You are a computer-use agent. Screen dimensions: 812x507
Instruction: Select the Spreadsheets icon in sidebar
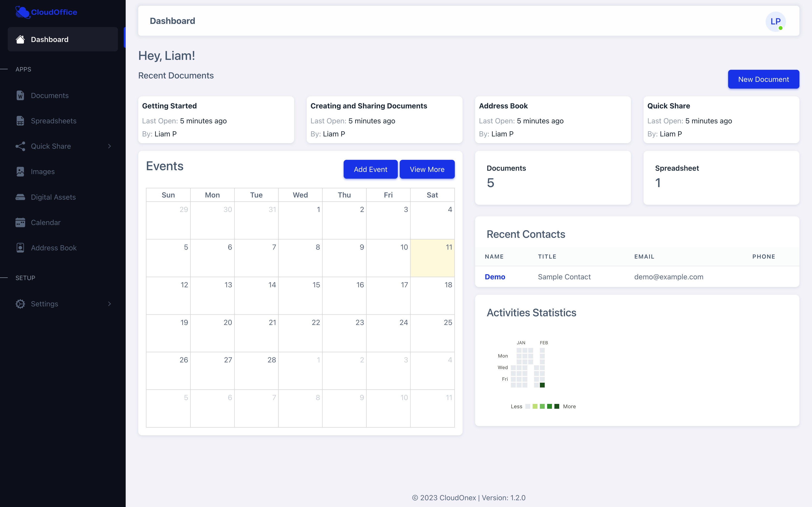[x=20, y=121]
